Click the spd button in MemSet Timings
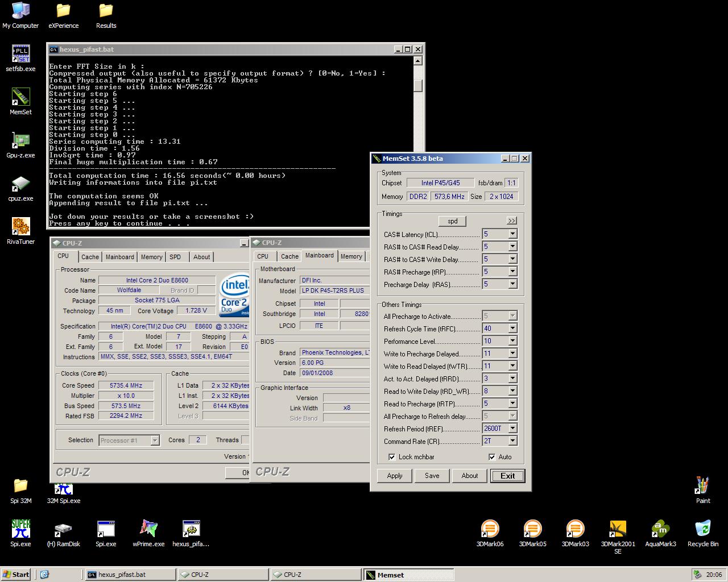Image resolution: width=728 pixels, height=582 pixels. click(453, 221)
